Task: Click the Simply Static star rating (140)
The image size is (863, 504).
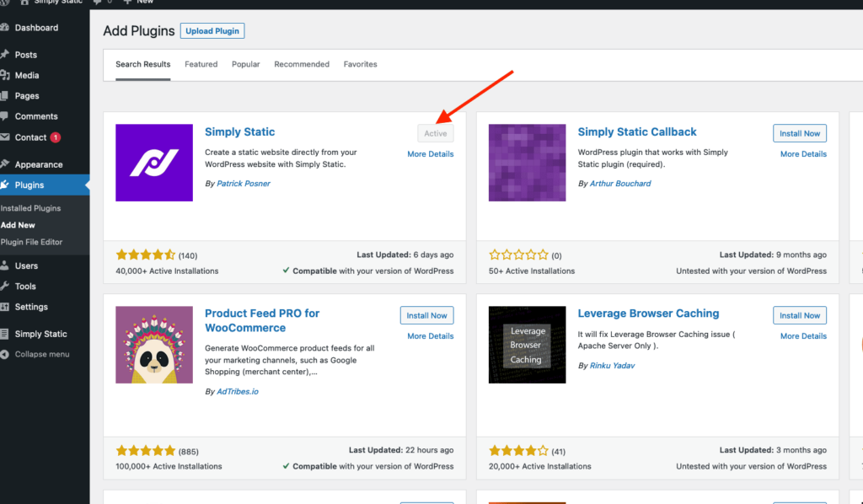Action: point(145,255)
